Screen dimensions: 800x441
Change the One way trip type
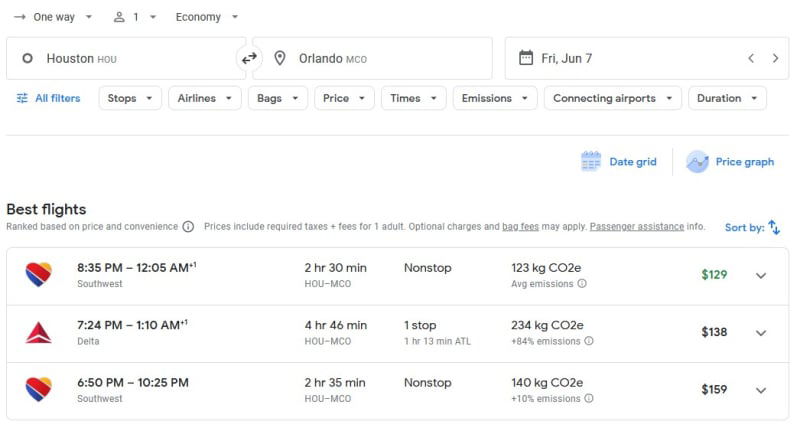pyautogui.click(x=53, y=17)
